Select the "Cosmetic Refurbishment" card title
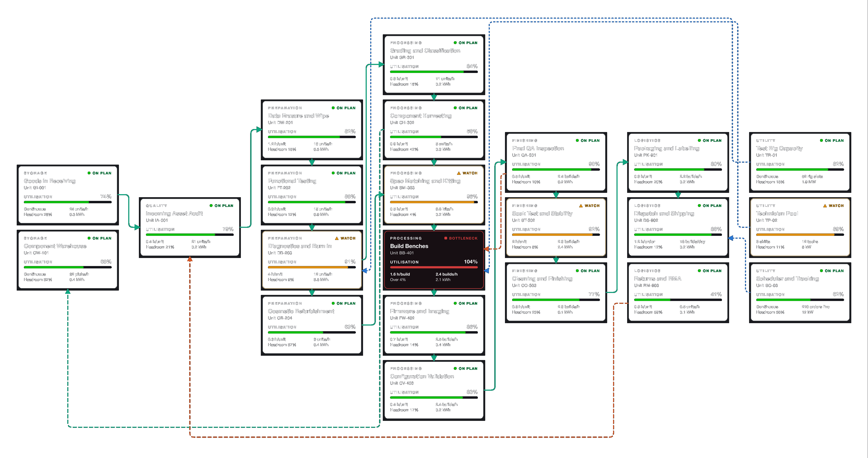The width and height of the screenshot is (868, 458). (301, 311)
